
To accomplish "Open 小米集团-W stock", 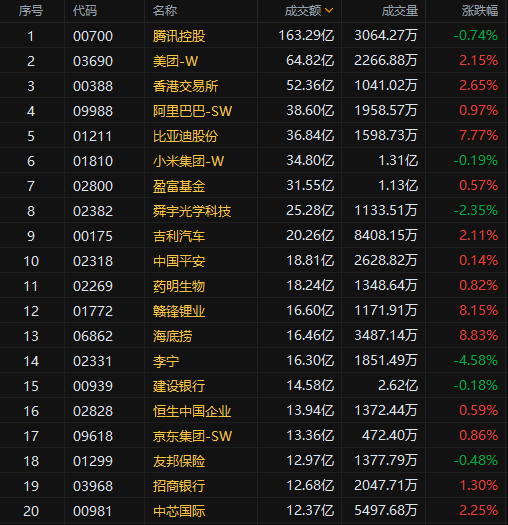I will tap(189, 161).
